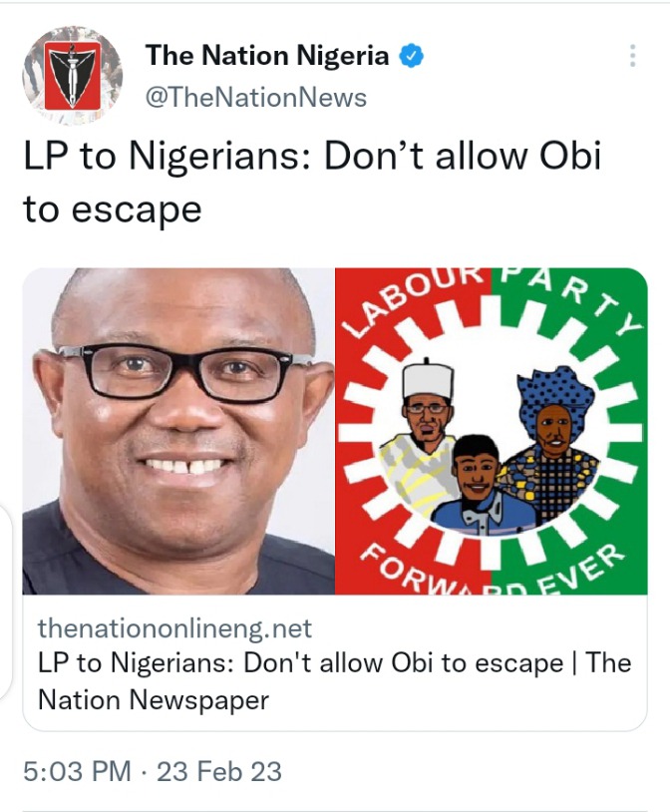Open the @TheNationNews handle
This screenshot has height=812, width=670.
point(256,98)
